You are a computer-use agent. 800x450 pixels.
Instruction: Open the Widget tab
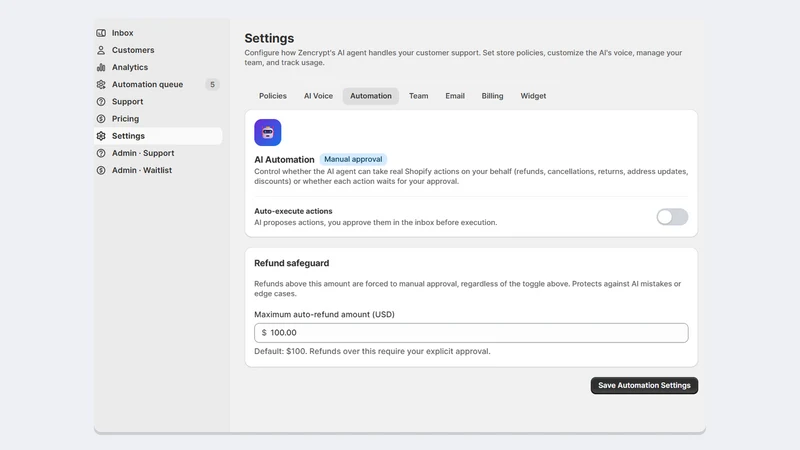[533, 96]
